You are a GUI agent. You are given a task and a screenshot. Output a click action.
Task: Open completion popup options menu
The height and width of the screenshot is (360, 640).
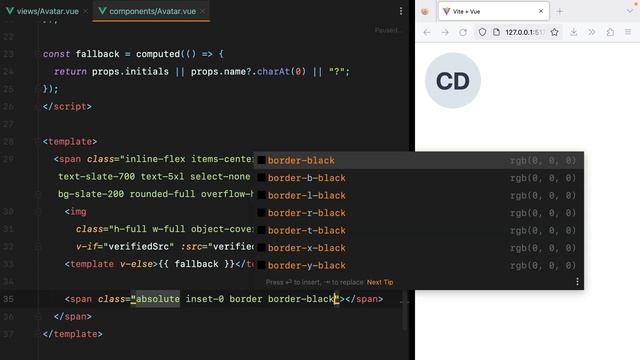[577, 282]
